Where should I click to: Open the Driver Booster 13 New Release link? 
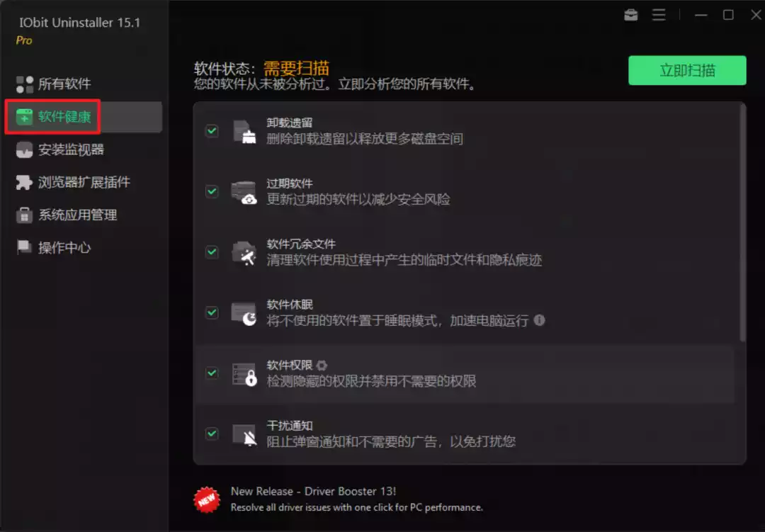(x=313, y=492)
